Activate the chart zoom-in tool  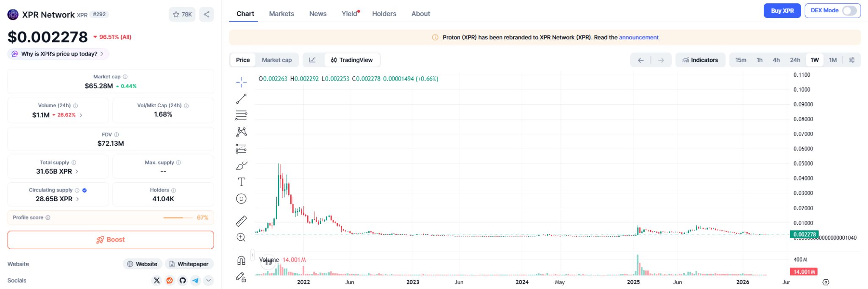click(x=241, y=237)
